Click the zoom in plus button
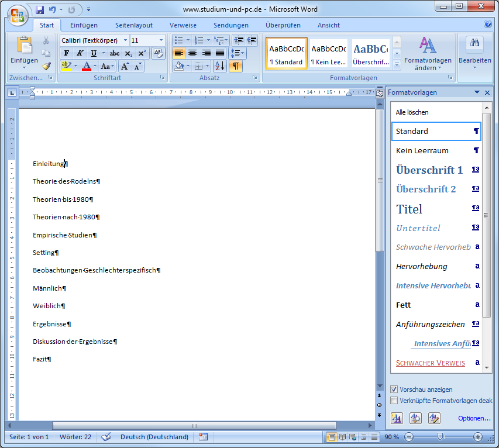The height and width of the screenshot is (448, 499). 477,437
